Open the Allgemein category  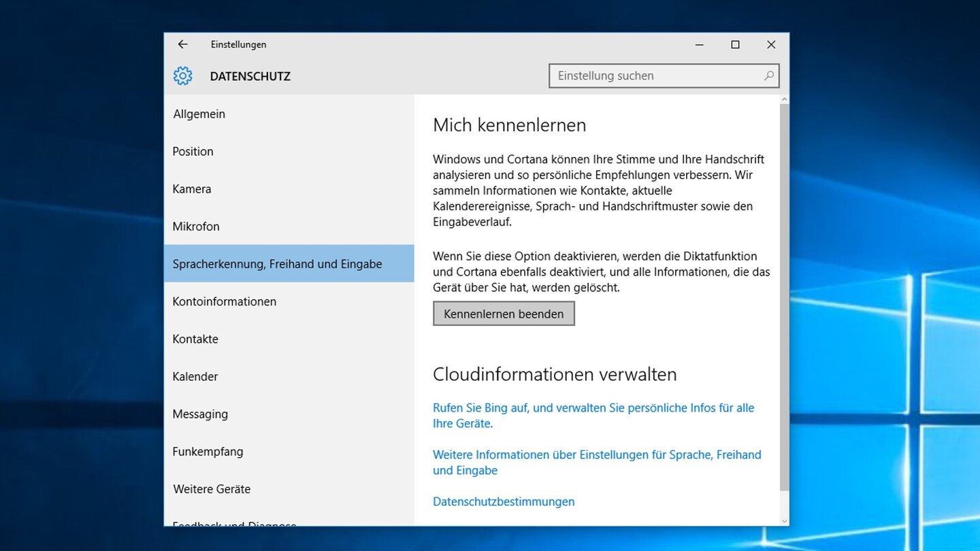click(289, 114)
